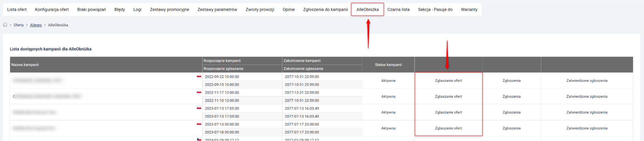Click Oferty in the breadcrumb
644x141 pixels.
[x=19, y=25]
